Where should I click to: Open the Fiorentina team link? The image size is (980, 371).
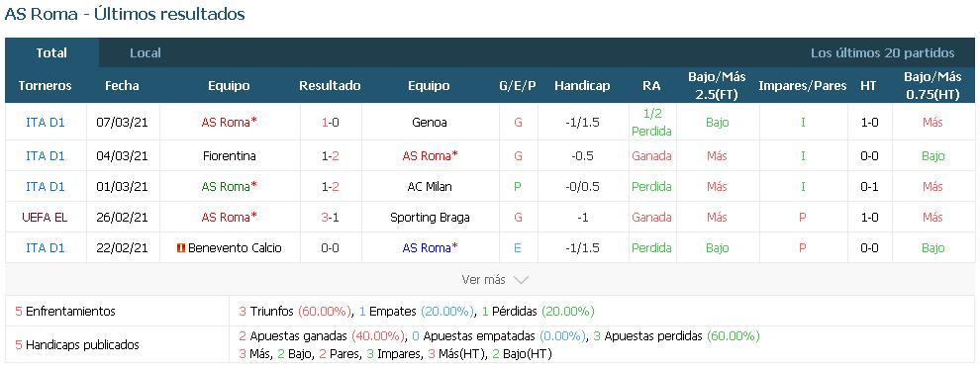(x=230, y=156)
